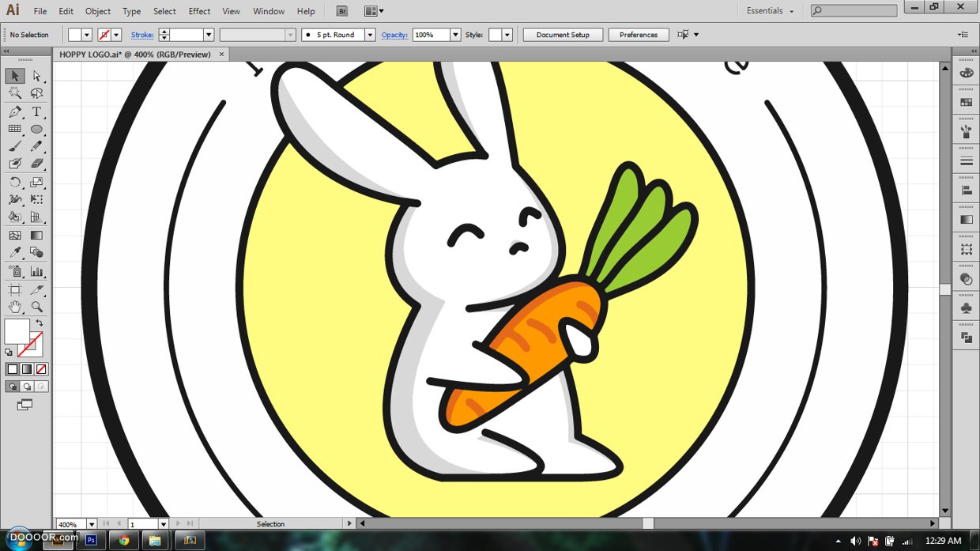
Task: Open the Window menu
Action: (269, 11)
